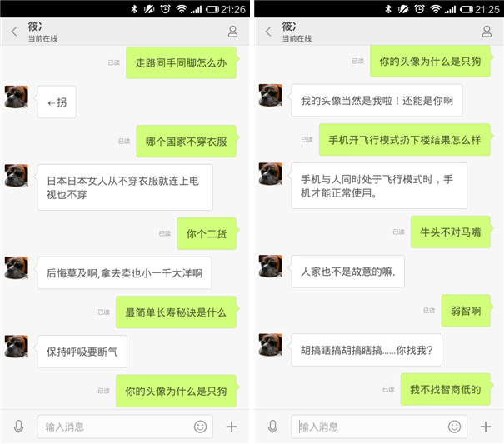Tap back arrow in right chat header
The height and width of the screenshot is (444, 504).
tap(268, 32)
